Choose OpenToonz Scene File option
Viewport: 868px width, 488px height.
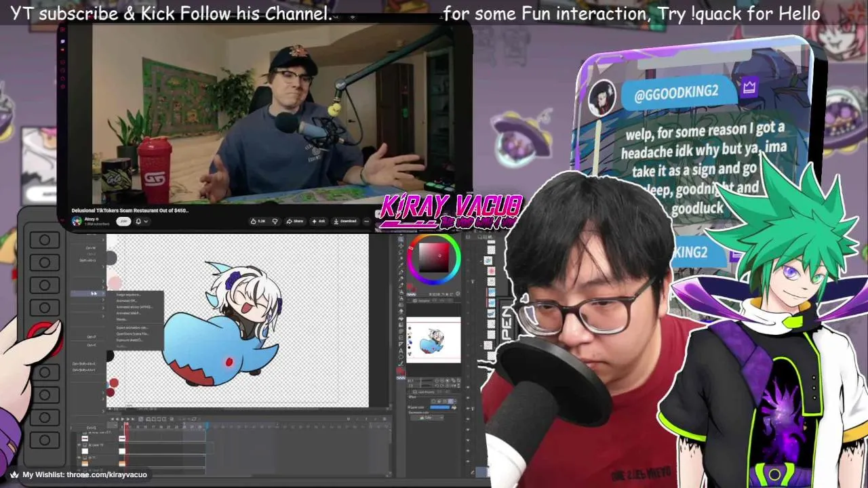(x=132, y=334)
